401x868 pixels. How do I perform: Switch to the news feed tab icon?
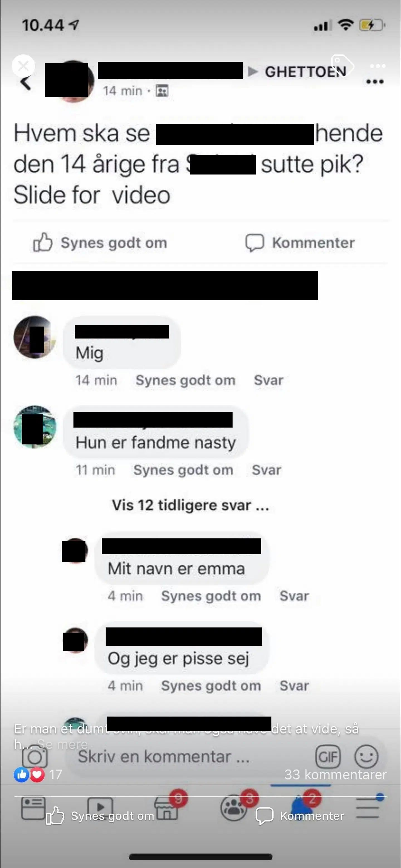[33, 808]
